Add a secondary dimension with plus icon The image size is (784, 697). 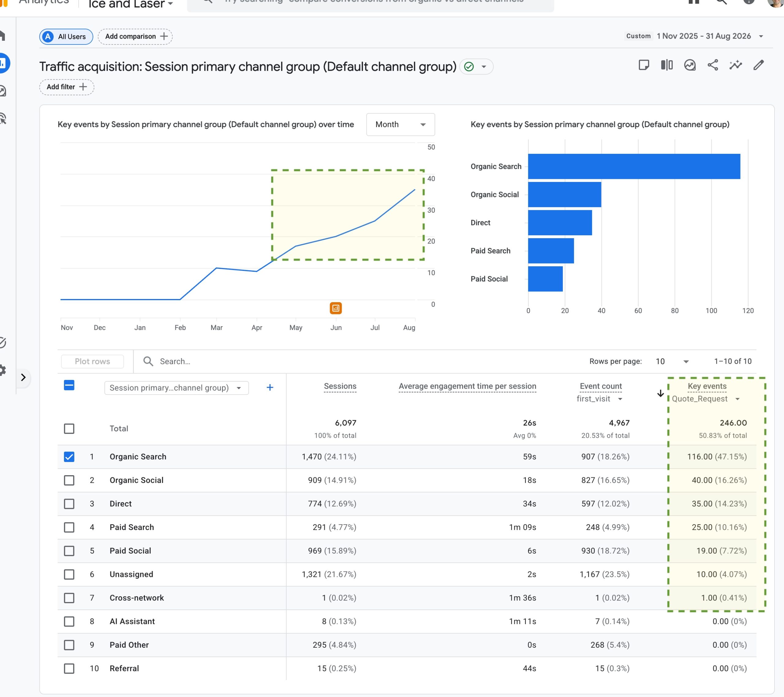point(269,388)
